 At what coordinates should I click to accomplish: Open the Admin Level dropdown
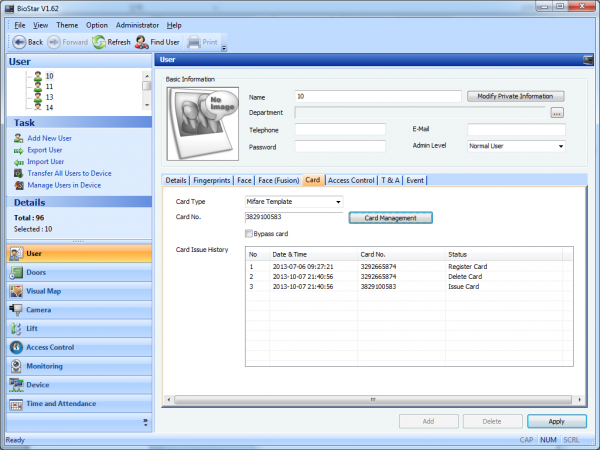click(560, 146)
